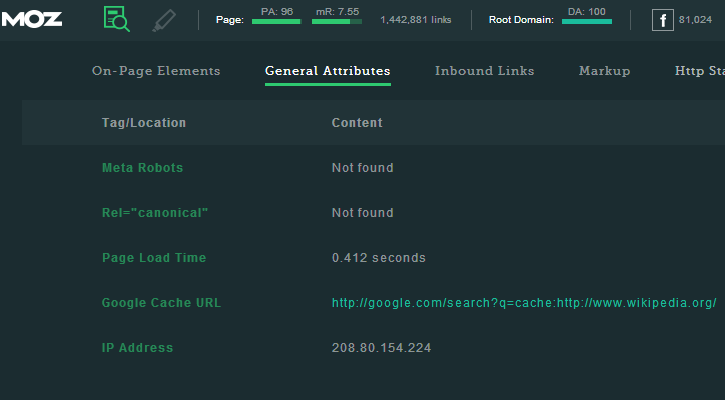
Task: Open the Google Cache URL link for wikipedia.org
Action: 524,303
